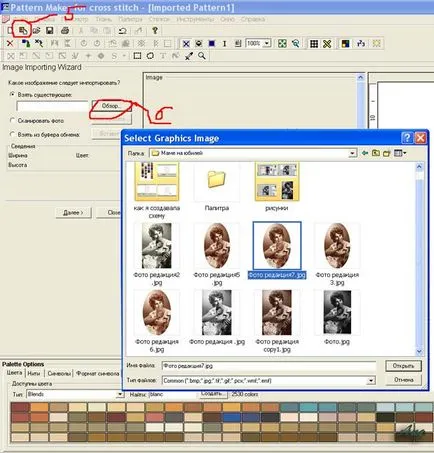
Task: Open Help with question mark icon
Action: click(x=155, y=31)
